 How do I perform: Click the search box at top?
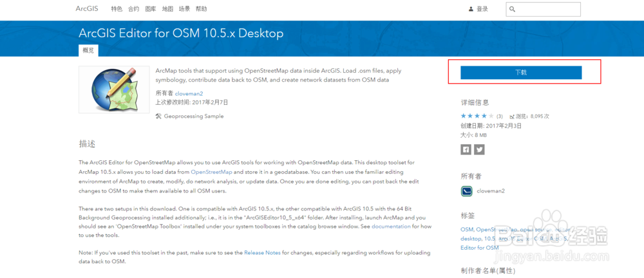click(544, 9)
